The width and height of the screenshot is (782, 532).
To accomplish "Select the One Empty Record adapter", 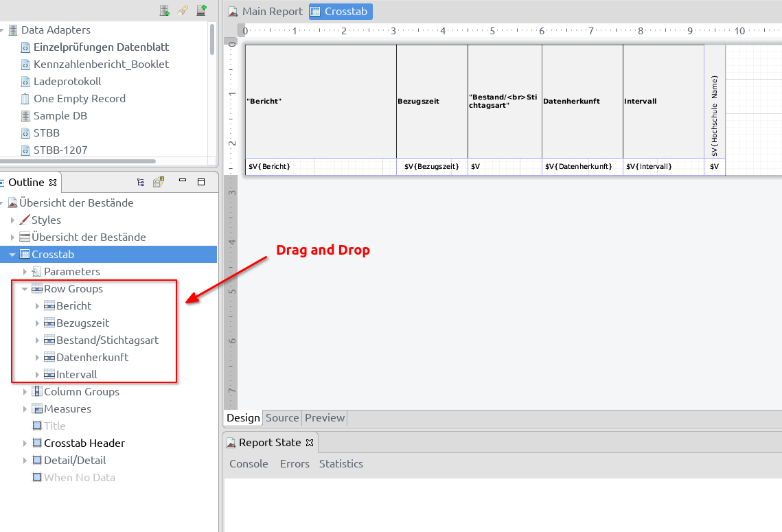I will click(79, 99).
